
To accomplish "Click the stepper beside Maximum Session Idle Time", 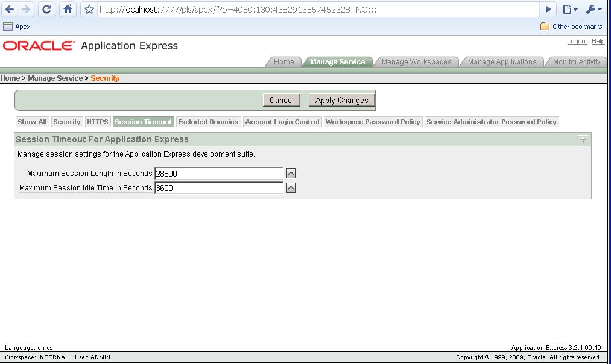I will pos(291,187).
